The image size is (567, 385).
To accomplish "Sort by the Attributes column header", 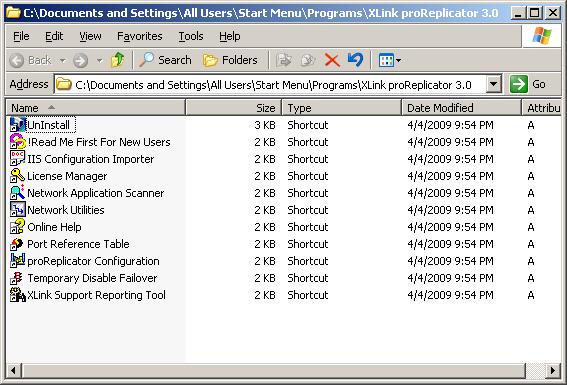I will pos(542,108).
